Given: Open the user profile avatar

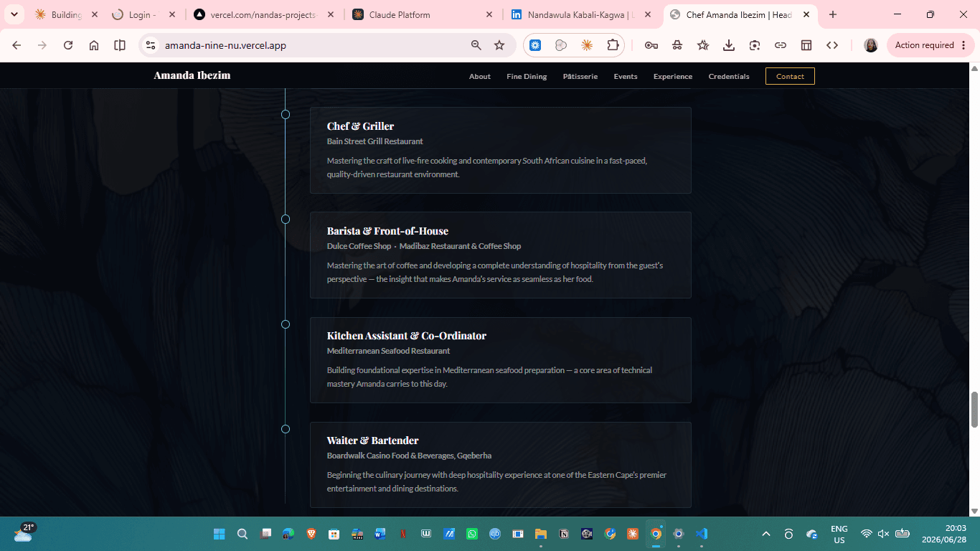Looking at the screenshot, I should 871,45.
